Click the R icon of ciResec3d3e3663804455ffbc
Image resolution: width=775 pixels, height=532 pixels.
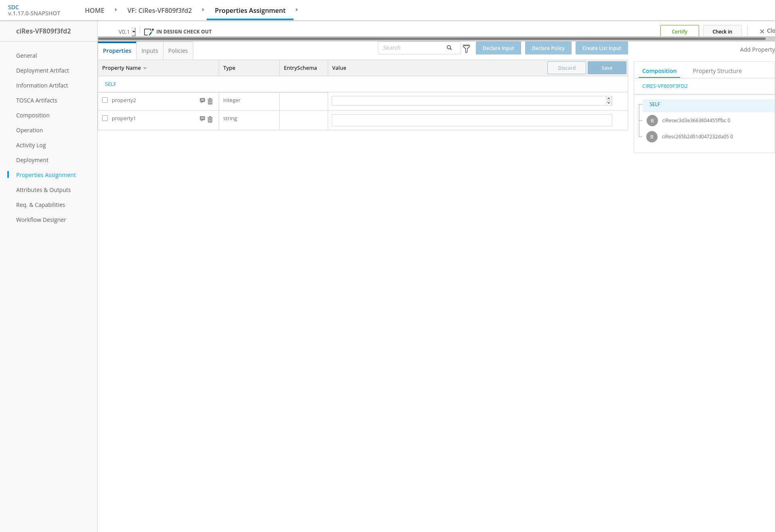point(652,121)
